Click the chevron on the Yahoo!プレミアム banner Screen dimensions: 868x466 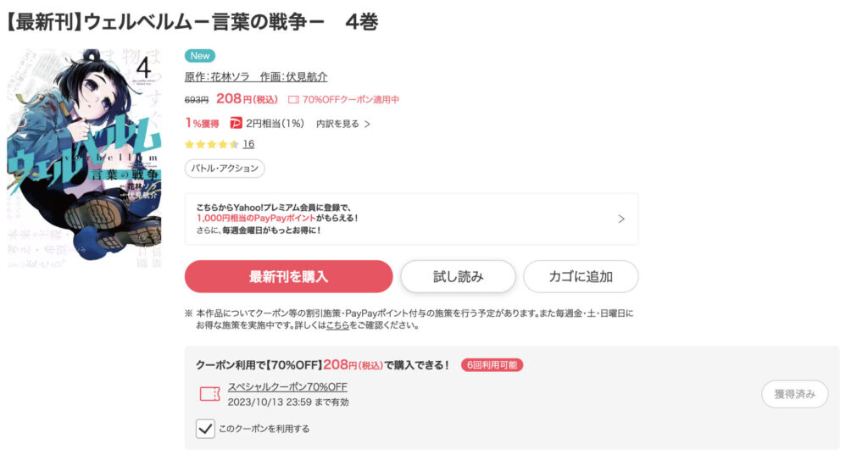point(621,219)
